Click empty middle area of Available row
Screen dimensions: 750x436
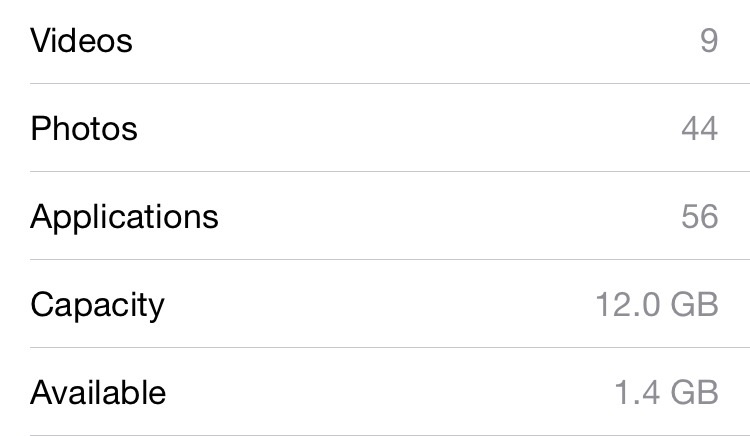tap(390, 392)
